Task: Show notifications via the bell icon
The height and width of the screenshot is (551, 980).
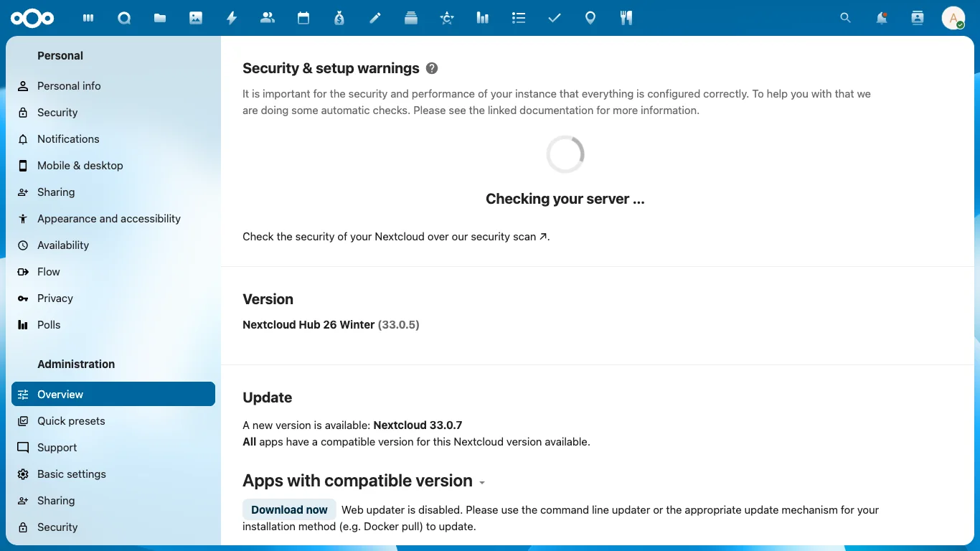Action: pos(882,18)
